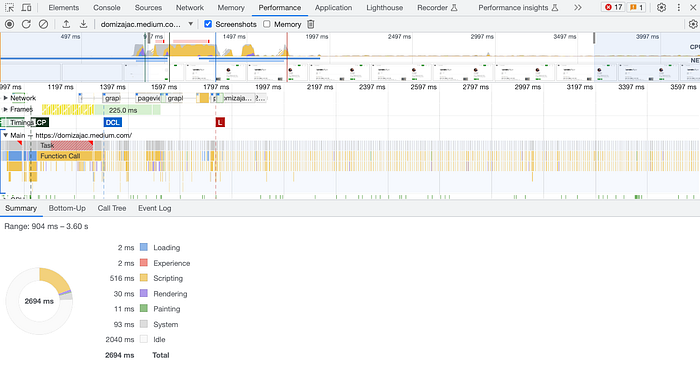Image resolution: width=700 pixels, height=369 pixels.
Task: Click the 2040 ms Idle value
Action: pyautogui.click(x=120, y=340)
